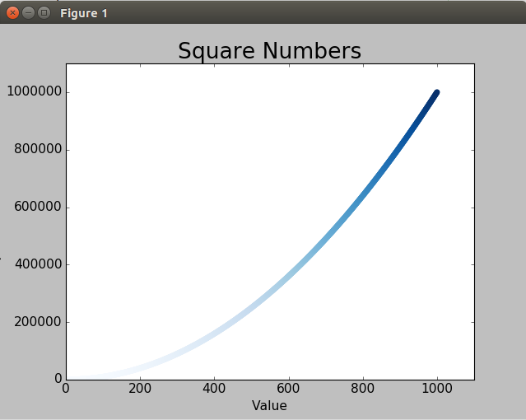Click the 600000 y-axis tick label
This screenshot has height=420, width=526.
pos(38,207)
